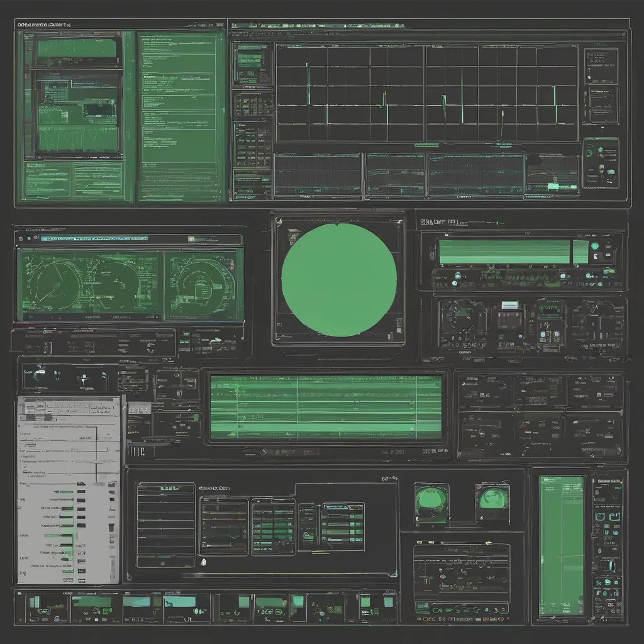The width and height of the screenshot is (644, 644).
Task: Click the wide green striped waveform display
Action: click(x=326, y=407)
